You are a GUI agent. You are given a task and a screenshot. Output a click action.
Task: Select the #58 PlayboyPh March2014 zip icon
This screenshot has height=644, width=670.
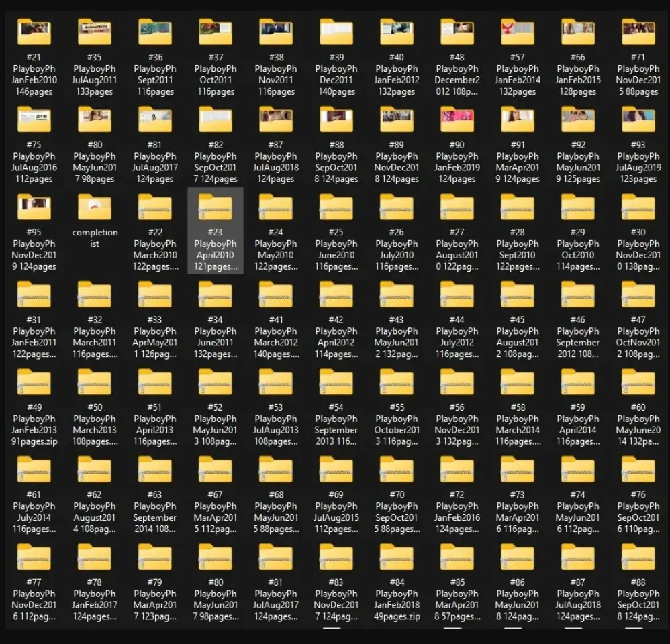[518, 382]
